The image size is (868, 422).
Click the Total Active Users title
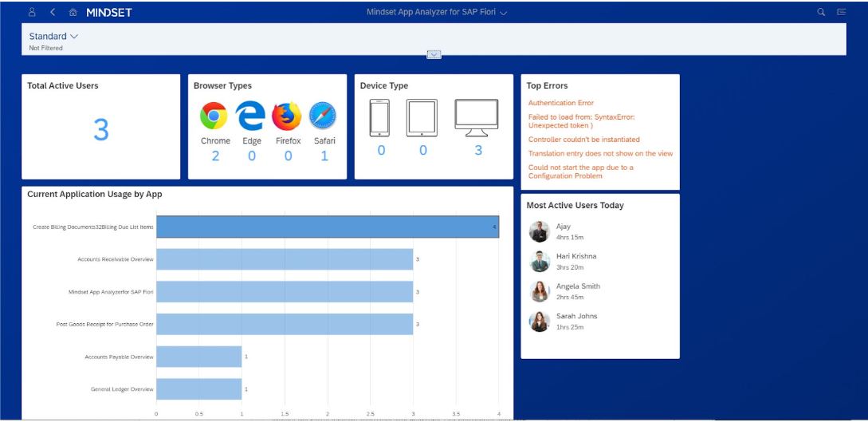click(62, 86)
